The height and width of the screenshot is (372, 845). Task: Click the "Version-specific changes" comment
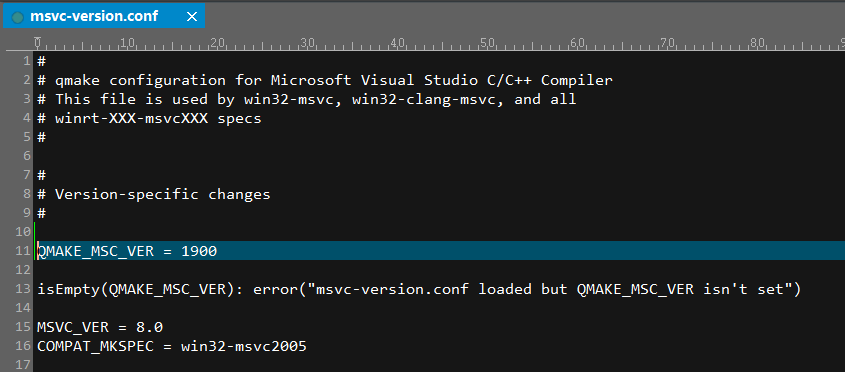tap(162, 194)
